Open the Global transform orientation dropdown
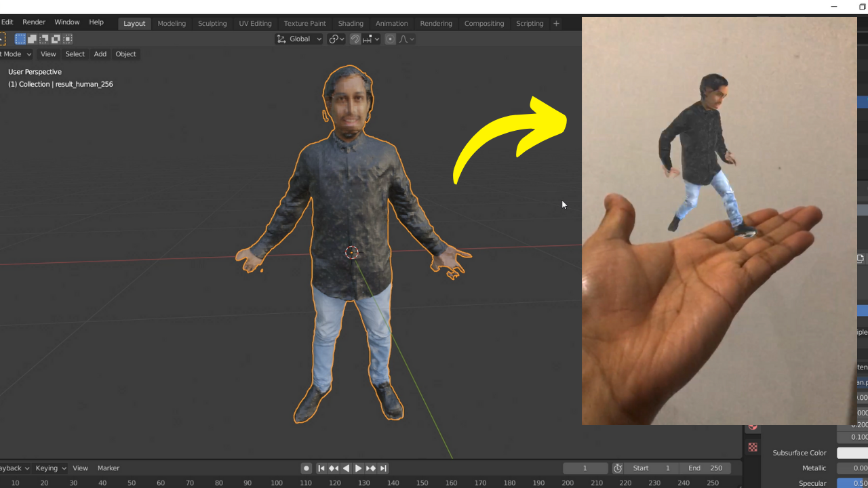Viewport: 868px width, 488px height. coord(298,39)
